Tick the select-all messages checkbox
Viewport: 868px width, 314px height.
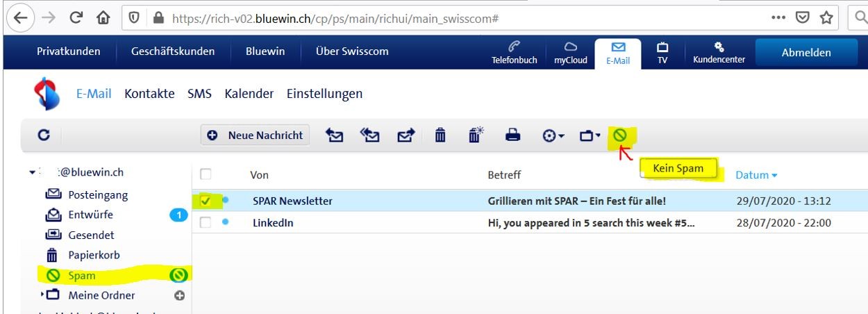(206, 175)
